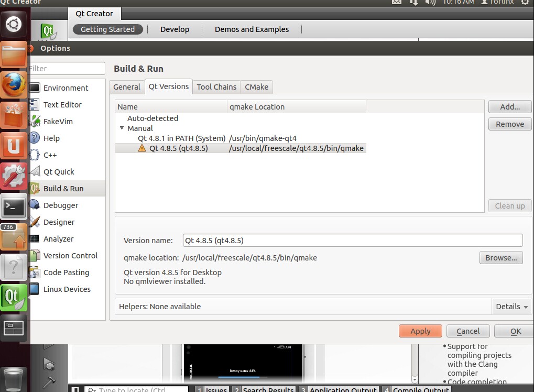Open the workspace switcher icon
534x392 pixels.
tap(14, 328)
